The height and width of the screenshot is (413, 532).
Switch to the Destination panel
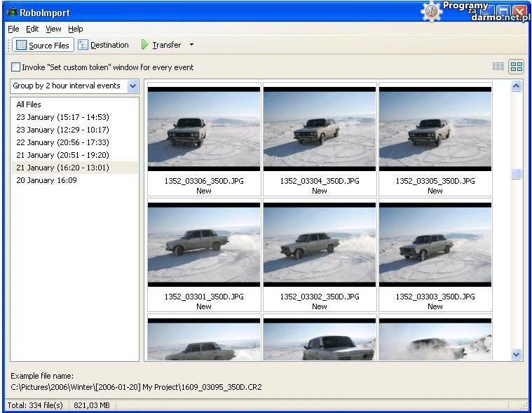coord(103,45)
